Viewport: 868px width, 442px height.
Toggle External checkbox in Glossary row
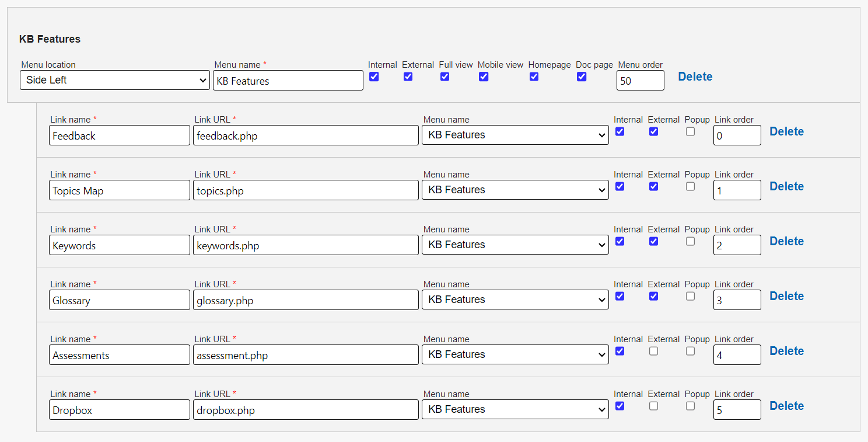point(653,296)
